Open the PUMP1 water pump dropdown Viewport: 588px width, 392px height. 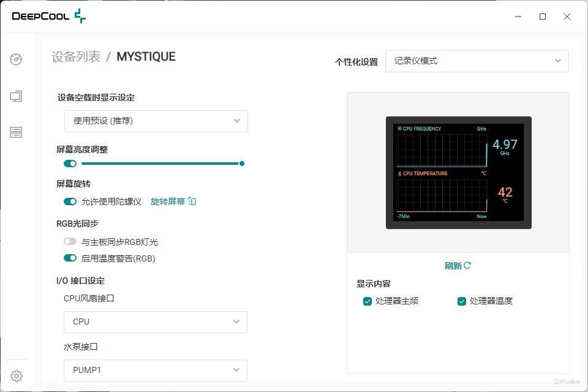[x=156, y=370]
